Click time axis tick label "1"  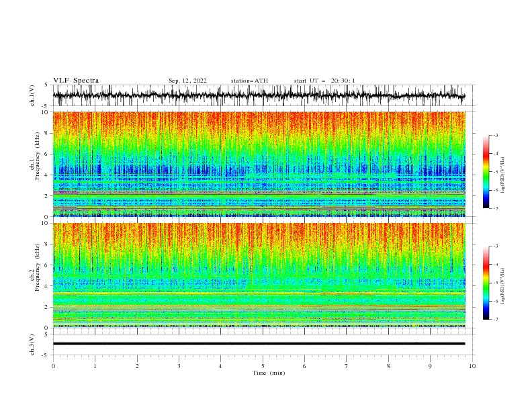(x=95, y=366)
